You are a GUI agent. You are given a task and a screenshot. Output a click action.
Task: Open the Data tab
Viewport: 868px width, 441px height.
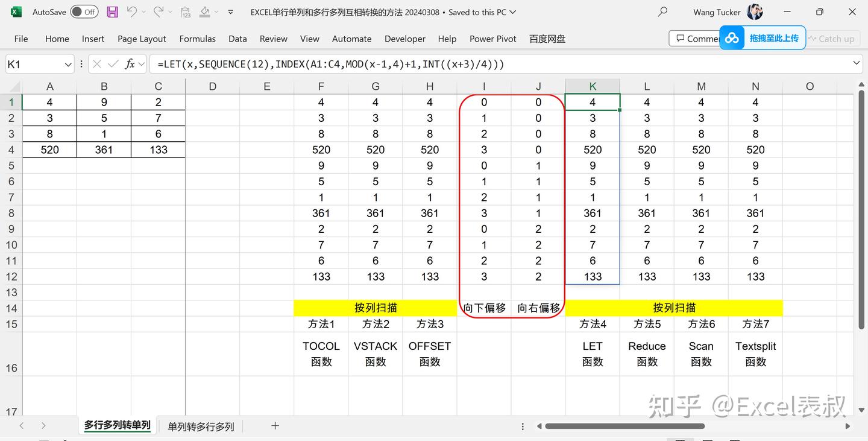[237, 39]
